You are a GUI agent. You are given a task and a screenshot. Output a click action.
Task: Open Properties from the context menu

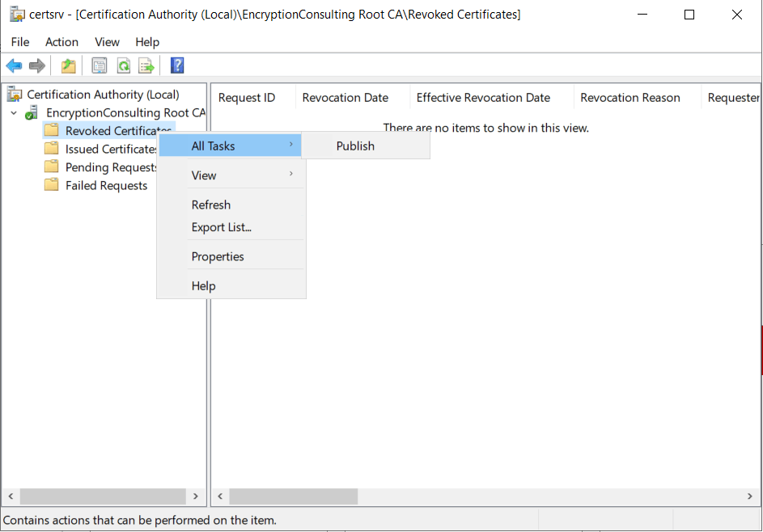(x=231, y=256)
